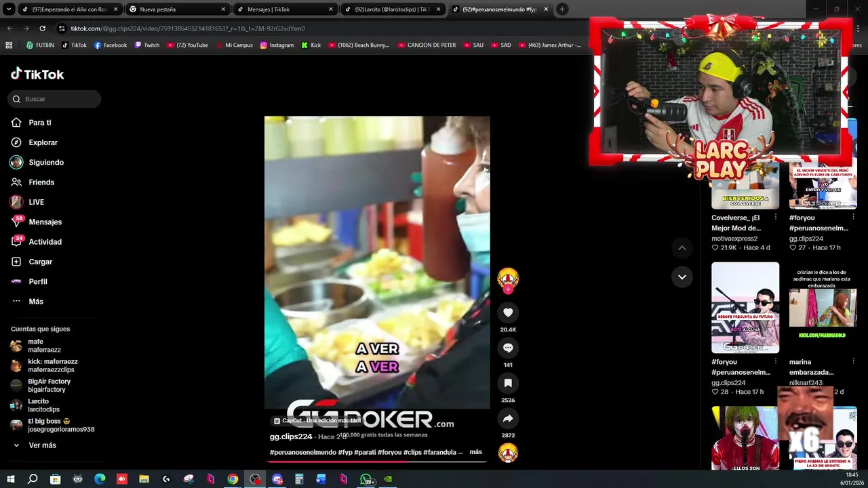
Task: Open the CapCut edición más fácil tag
Action: pos(317,421)
